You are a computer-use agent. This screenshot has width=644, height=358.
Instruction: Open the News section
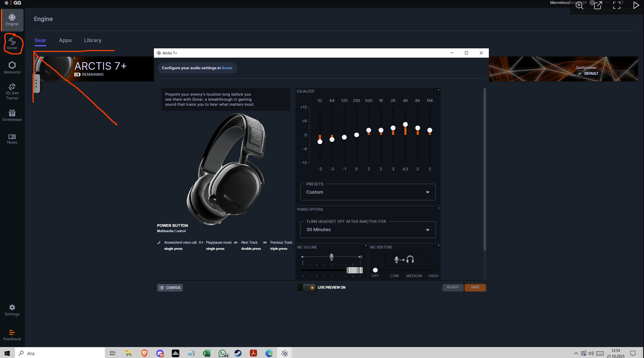tap(12, 139)
